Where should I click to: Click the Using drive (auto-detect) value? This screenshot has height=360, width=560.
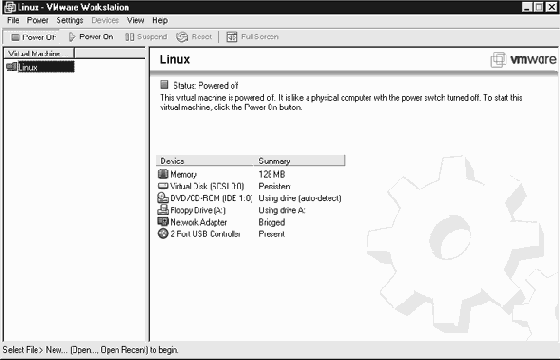click(300, 198)
